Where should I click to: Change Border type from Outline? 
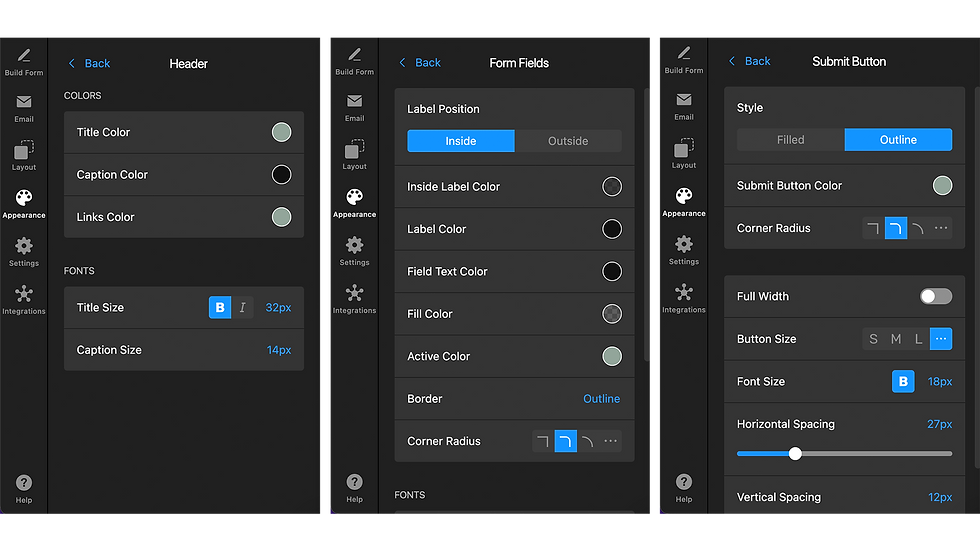pos(601,399)
